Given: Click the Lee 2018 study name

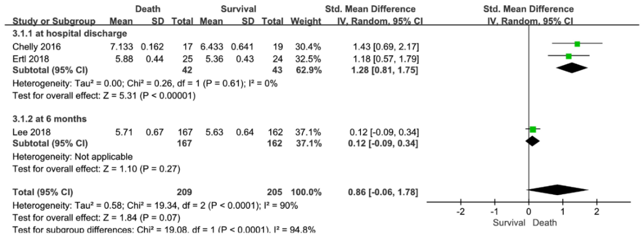Looking at the screenshot, I should 31,132.
